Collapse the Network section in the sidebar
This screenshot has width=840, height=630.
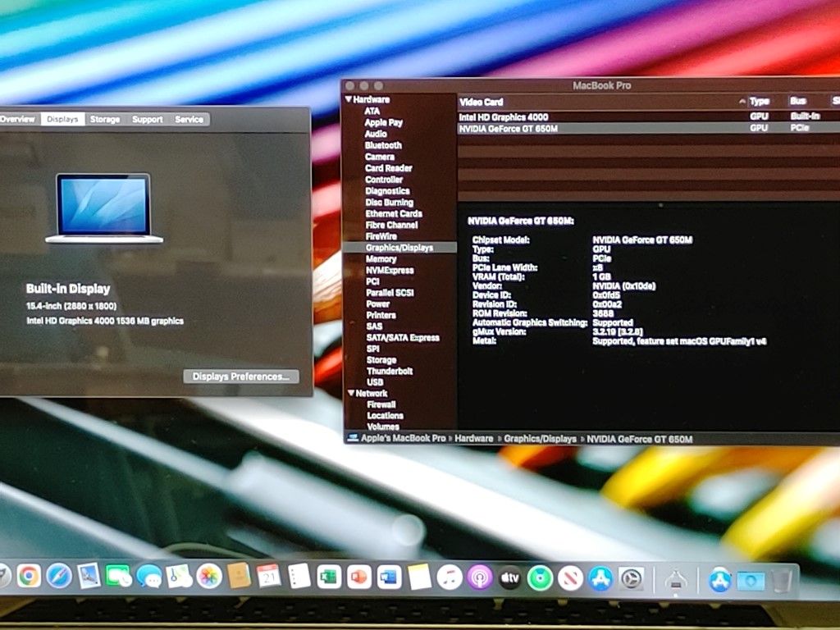tap(351, 393)
